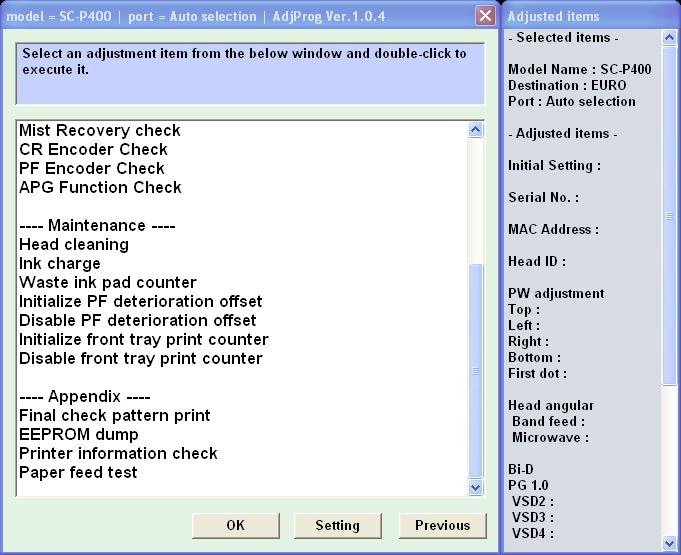Select Printer information check item

(x=118, y=454)
